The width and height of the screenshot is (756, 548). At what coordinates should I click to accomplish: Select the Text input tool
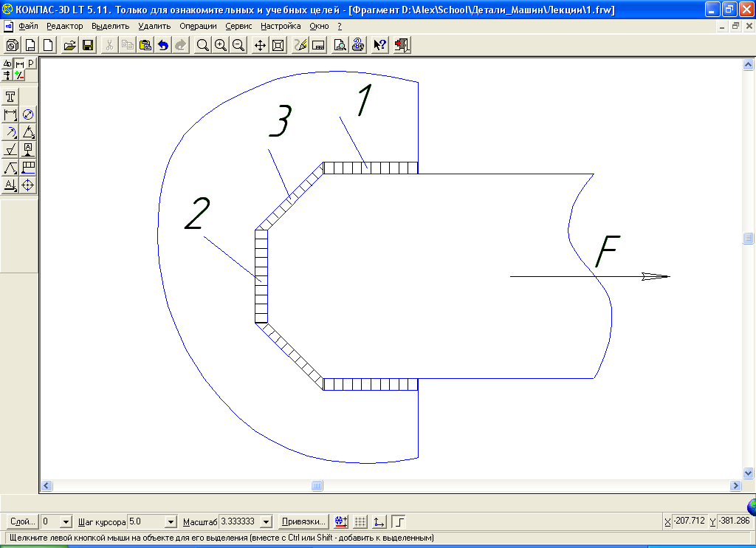10,97
